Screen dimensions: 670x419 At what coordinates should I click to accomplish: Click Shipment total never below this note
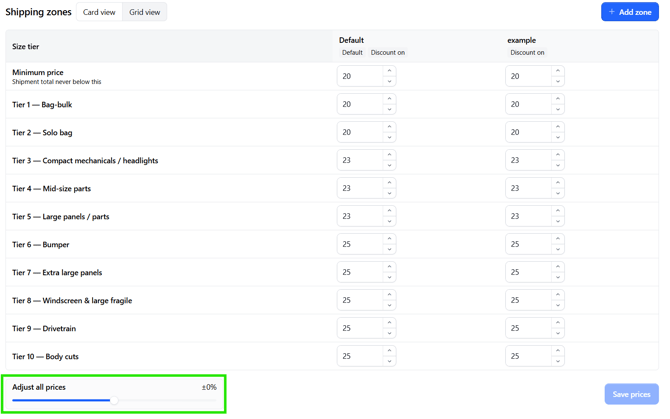pos(56,82)
